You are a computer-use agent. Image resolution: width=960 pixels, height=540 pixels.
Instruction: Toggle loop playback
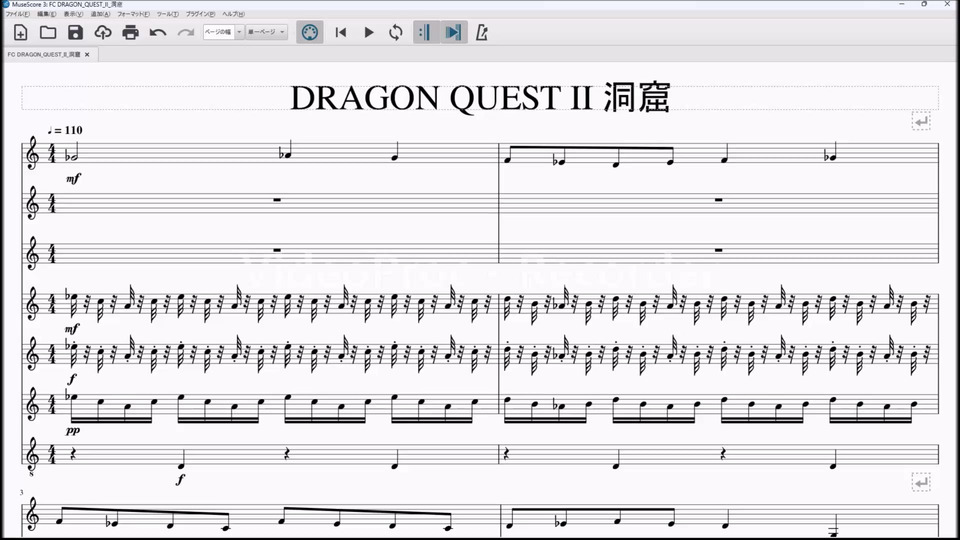pyautogui.click(x=396, y=32)
